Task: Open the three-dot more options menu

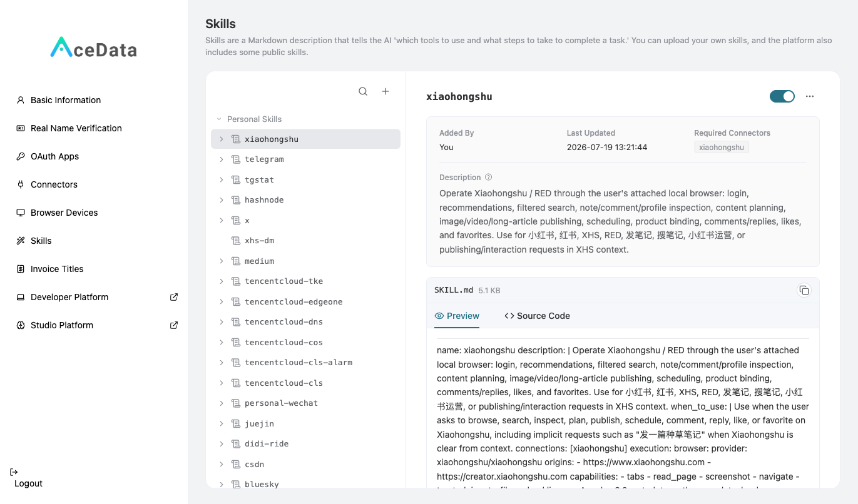Action: [x=810, y=96]
